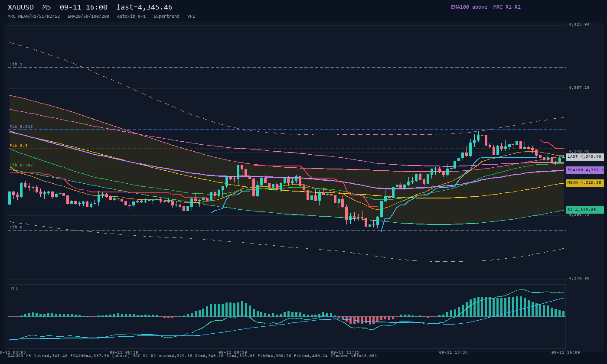Click the bottom status summary line

(193, 356)
